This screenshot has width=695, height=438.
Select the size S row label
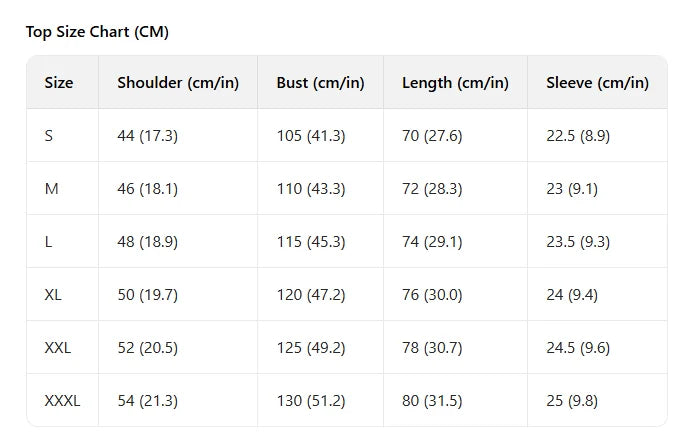coord(49,136)
